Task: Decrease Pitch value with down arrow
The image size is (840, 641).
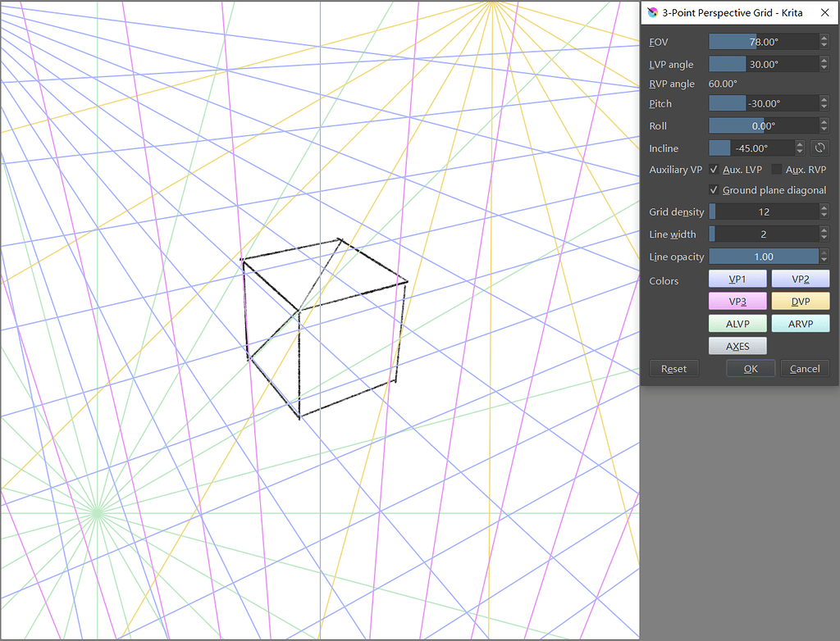Action: click(824, 107)
